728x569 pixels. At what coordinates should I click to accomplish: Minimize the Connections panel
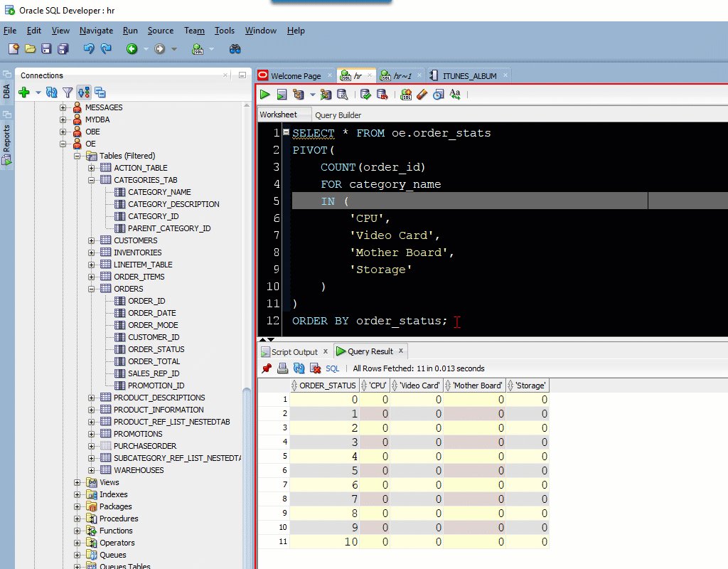242,75
